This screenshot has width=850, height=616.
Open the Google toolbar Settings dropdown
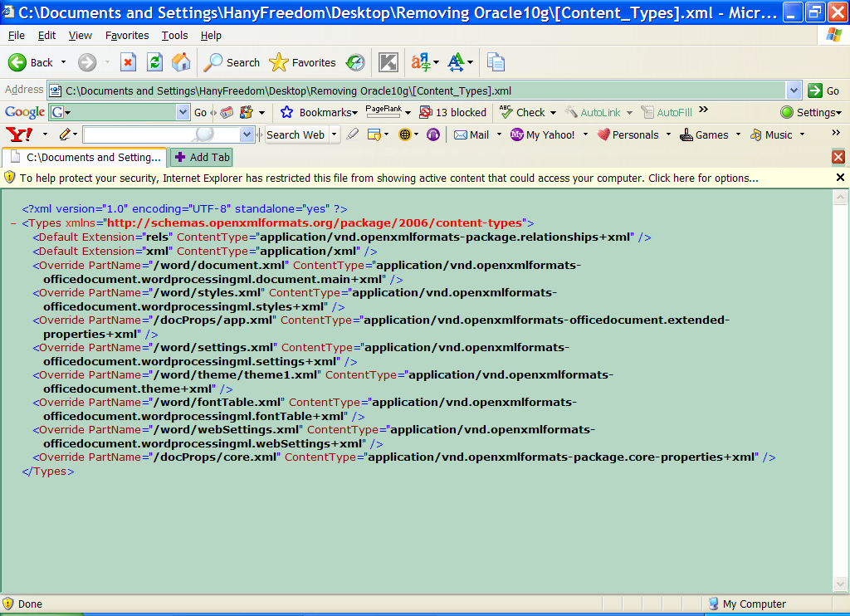point(811,112)
